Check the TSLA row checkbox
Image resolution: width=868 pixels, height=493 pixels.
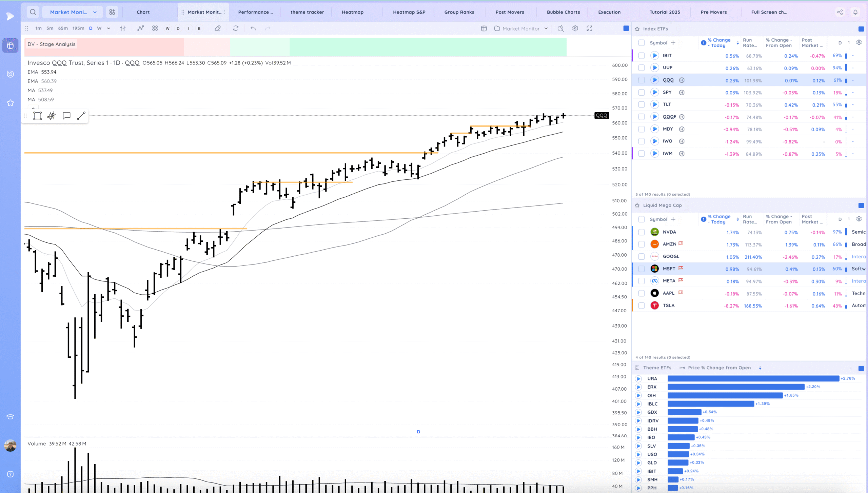[x=641, y=305]
